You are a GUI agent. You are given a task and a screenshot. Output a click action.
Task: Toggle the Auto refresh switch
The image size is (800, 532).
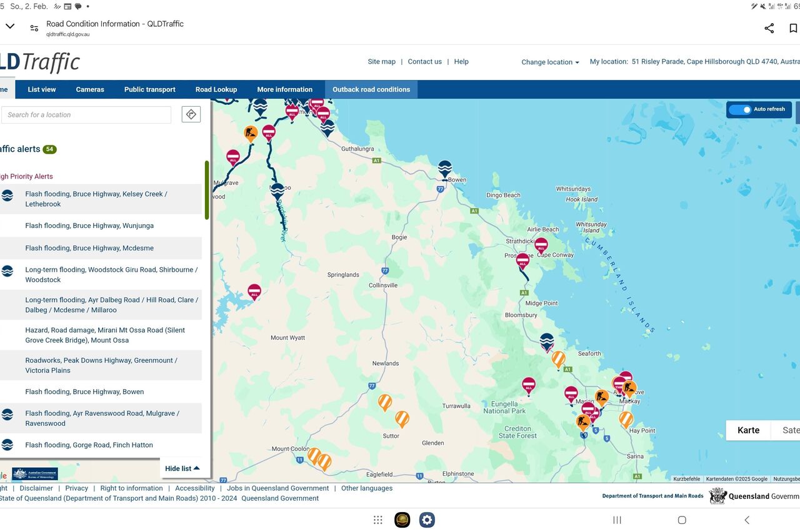click(x=740, y=109)
